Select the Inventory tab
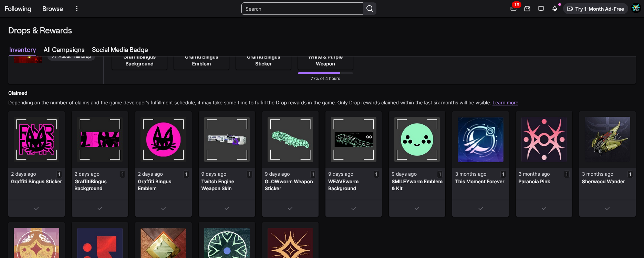 pos(22,50)
